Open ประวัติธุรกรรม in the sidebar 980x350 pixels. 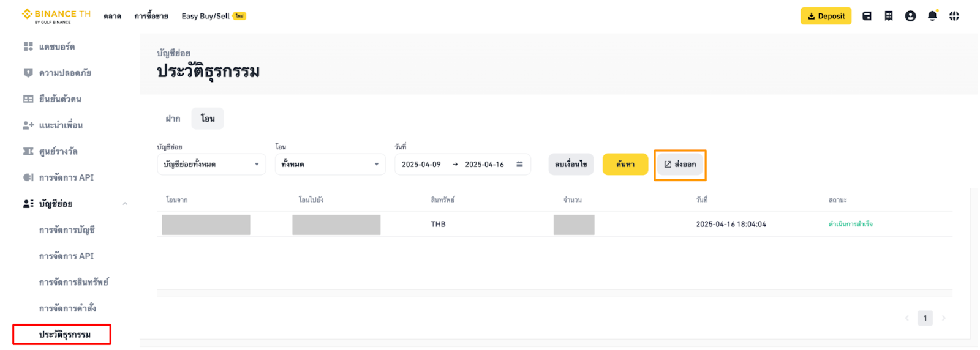coord(64,335)
